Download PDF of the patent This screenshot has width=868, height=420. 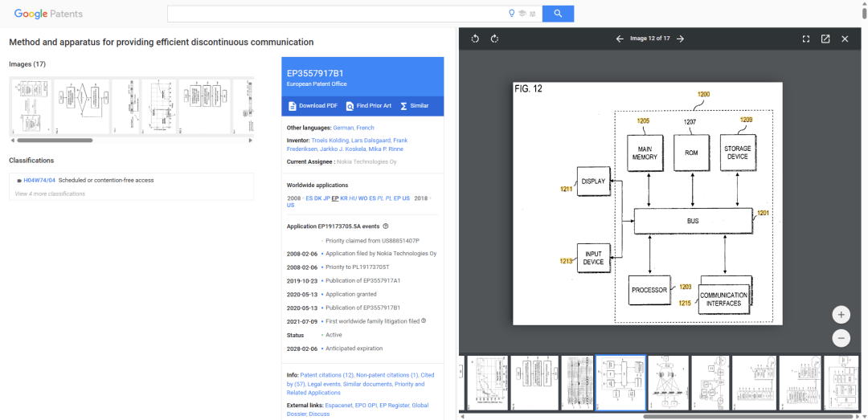(x=313, y=106)
